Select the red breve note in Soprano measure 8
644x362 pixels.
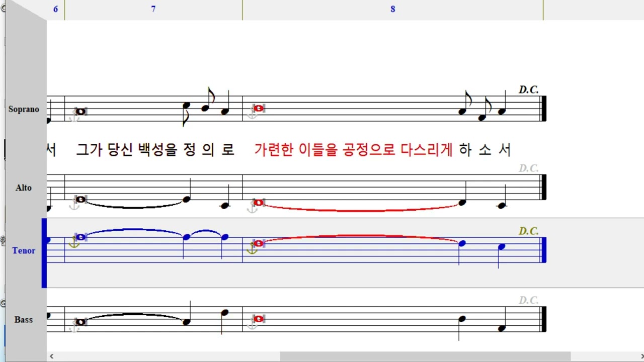coord(259,108)
